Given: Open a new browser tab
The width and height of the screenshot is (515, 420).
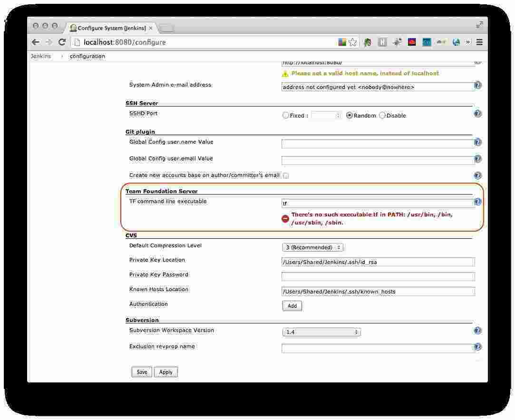Looking at the screenshot, I should click(x=167, y=29).
